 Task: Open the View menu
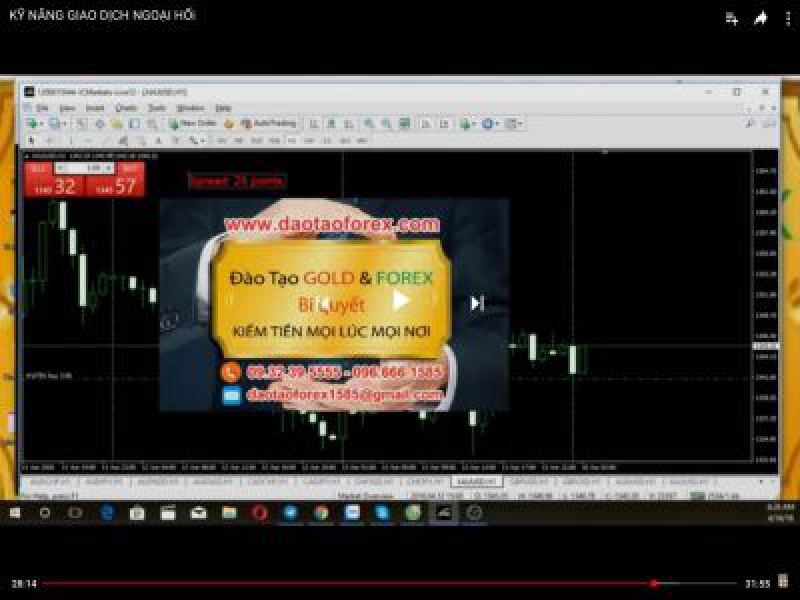(x=67, y=108)
